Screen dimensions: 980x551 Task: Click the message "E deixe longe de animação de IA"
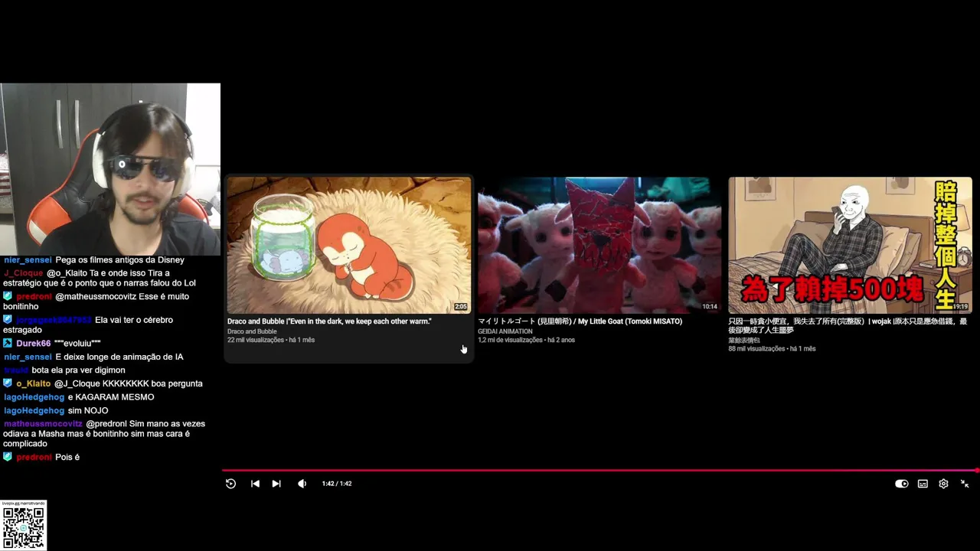[x=119, y=357]
